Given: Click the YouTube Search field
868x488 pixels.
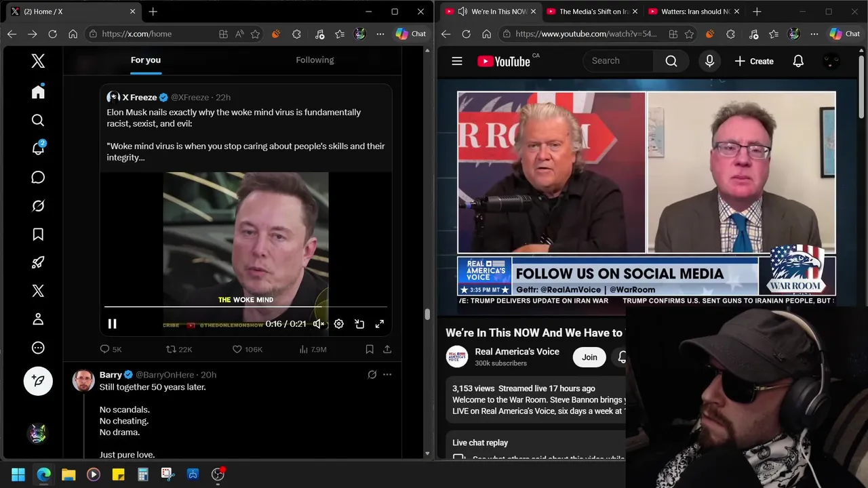Looking at the screenshot, I should click(x=618, y=61).
